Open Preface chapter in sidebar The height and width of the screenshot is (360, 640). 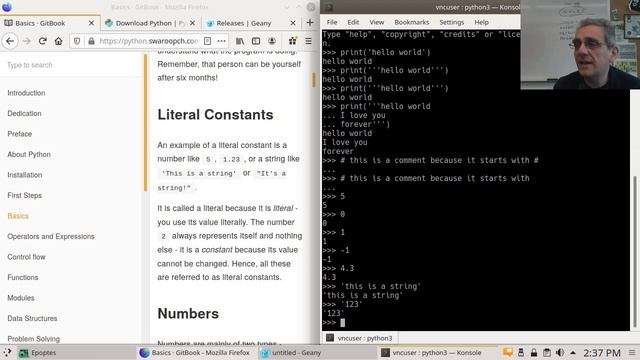[20, 134]
